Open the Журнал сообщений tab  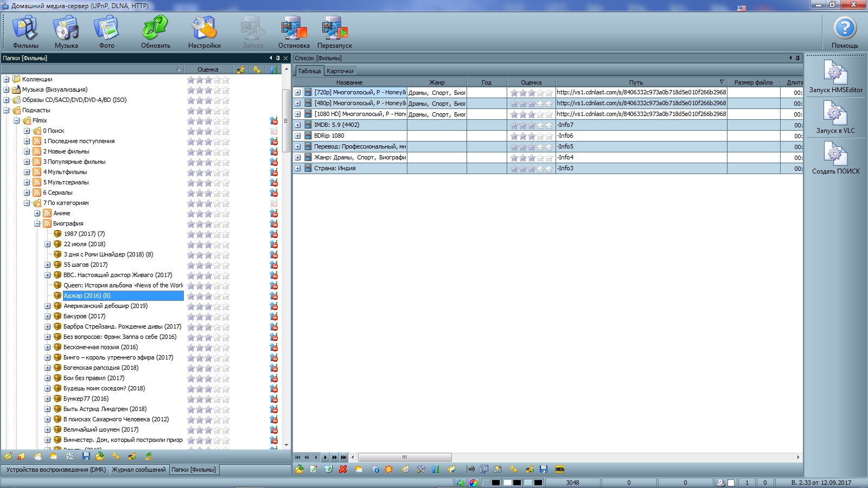click(x=139, y=470)
